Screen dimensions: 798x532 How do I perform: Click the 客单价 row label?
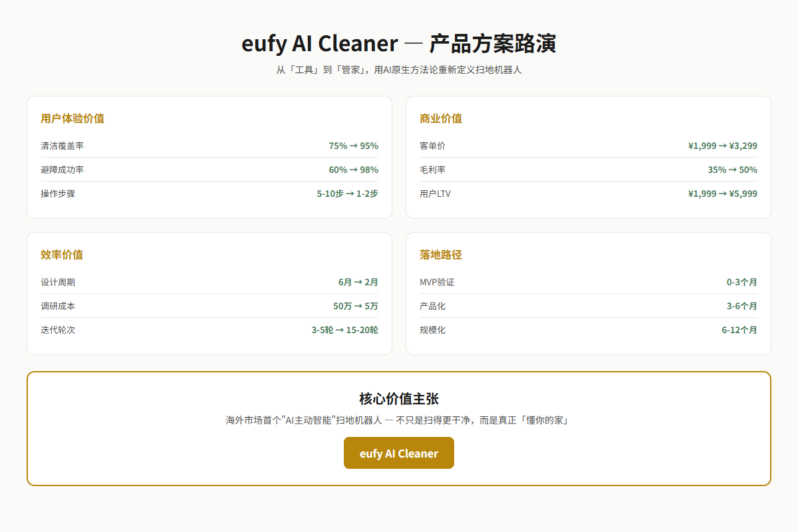[432, 146]
